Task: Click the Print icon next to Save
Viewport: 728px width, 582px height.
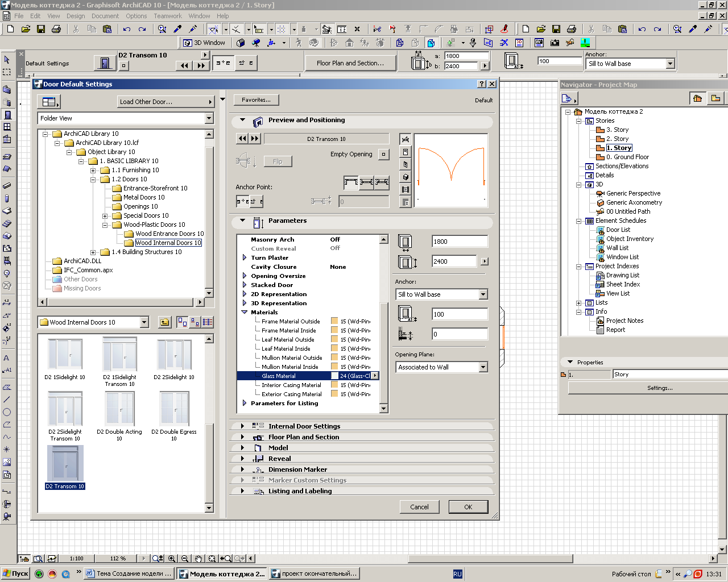Action: (x=56, y=29)
